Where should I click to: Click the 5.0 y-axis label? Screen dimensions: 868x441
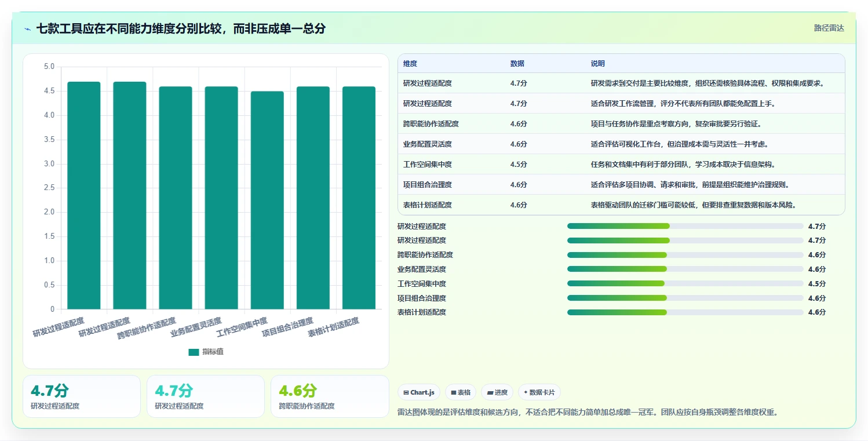[x=49, y=67]
